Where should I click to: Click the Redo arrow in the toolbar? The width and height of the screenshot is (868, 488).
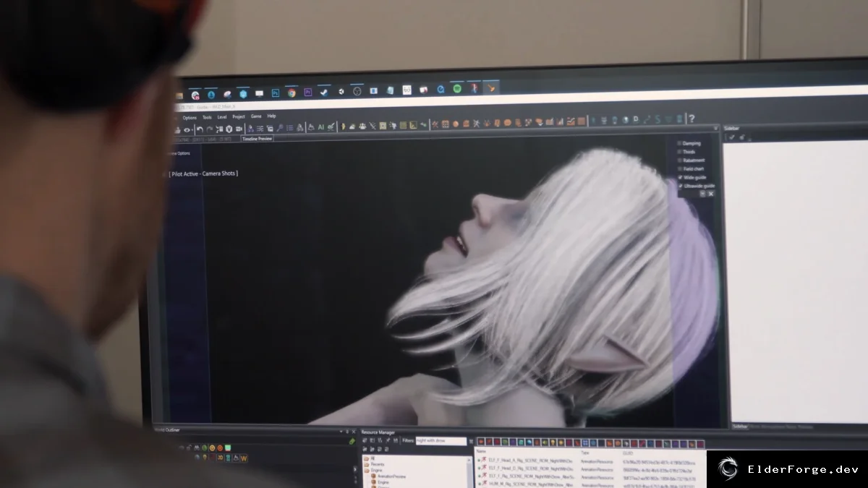click(x=209, y=129)
